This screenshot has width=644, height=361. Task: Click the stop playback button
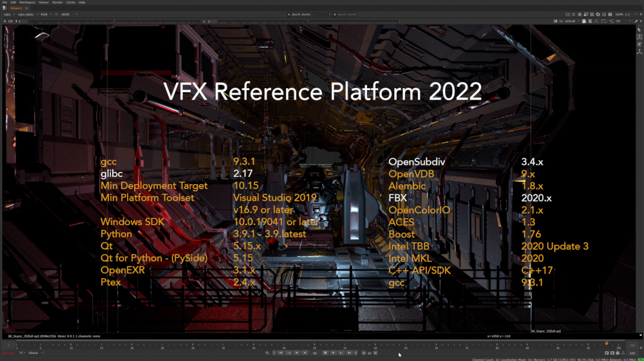pyautogui.click(x=325, y=353)
